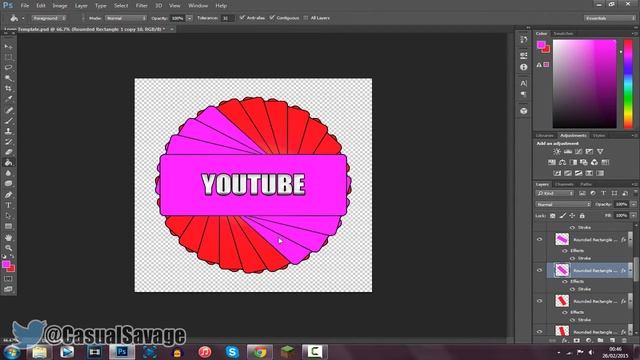Screen dimensions: 640x360
Task: Add a Brightness/Contrast adjustment
Action: 557,152
